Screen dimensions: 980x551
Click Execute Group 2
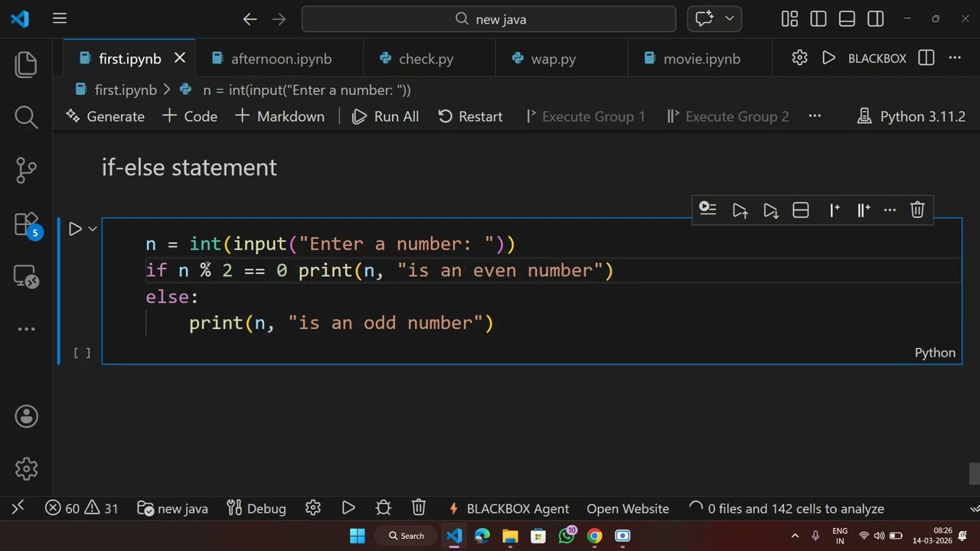click(727, 116)
